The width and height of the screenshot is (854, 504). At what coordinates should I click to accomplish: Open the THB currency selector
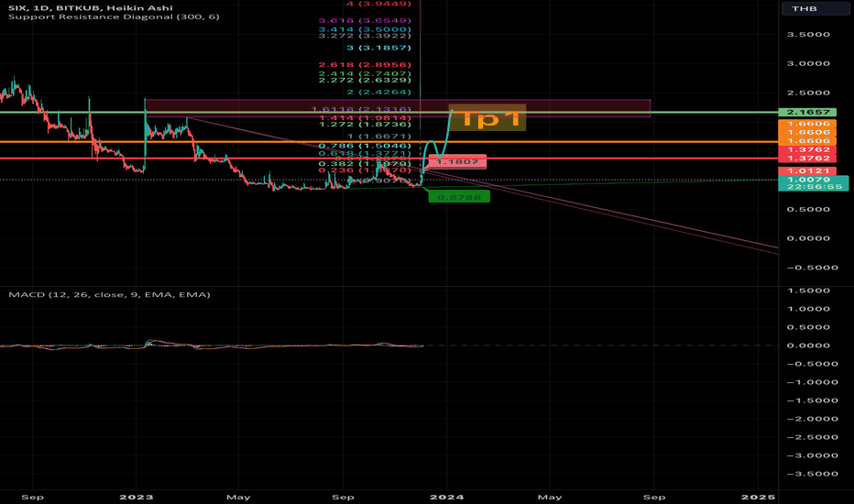click(816, 8)
